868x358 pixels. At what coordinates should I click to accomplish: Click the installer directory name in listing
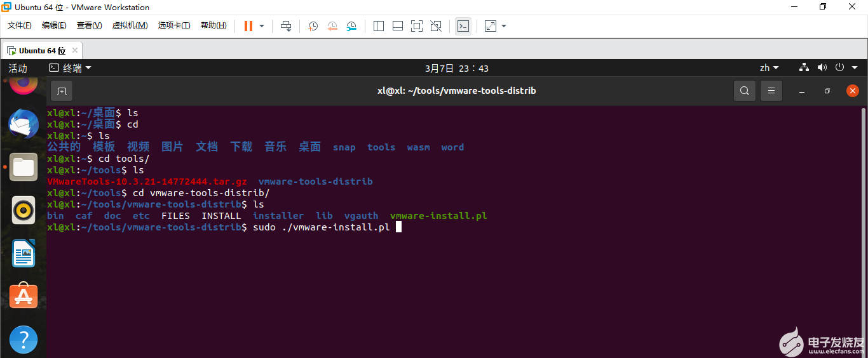pyautogui.click(x=278, y=216)
